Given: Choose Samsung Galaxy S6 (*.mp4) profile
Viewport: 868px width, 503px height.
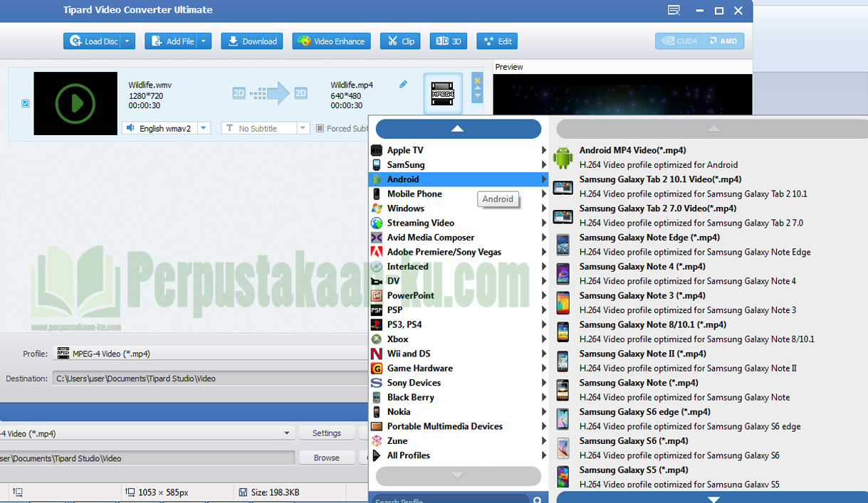Looking at the screenshot, I should [708, 448].
